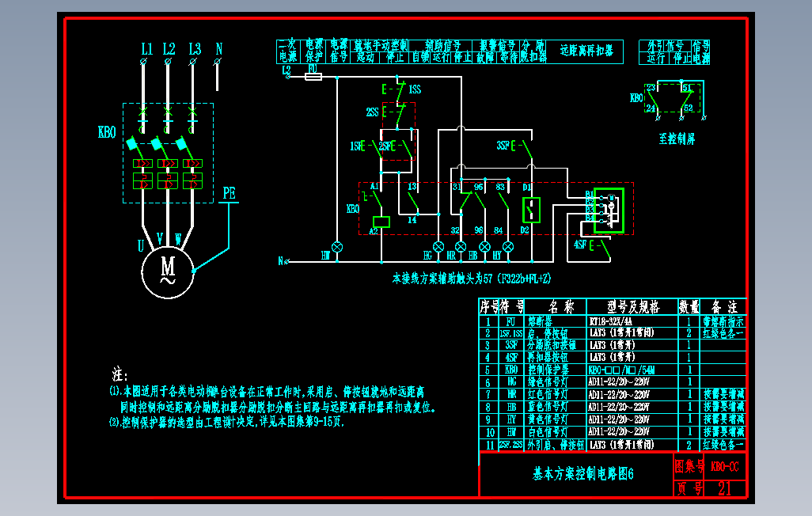Click the HY yellow lamp symbol
The image size is (812, 516).
pyautogui.click(x=508, y=247)
